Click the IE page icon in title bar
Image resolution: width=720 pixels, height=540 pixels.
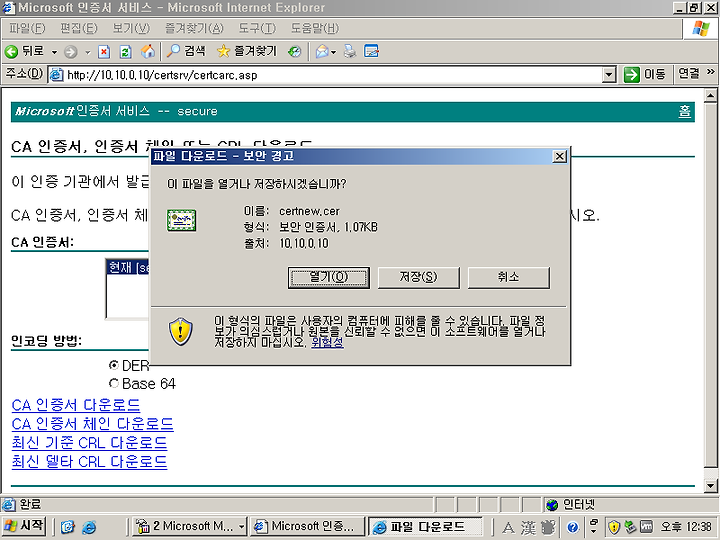tap(9, 8)
